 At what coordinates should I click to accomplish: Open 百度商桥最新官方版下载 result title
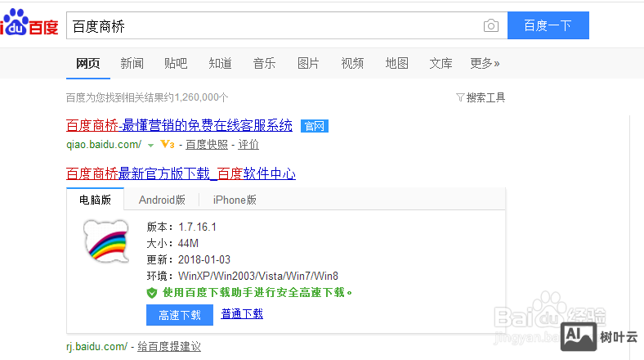coord(181,173)
